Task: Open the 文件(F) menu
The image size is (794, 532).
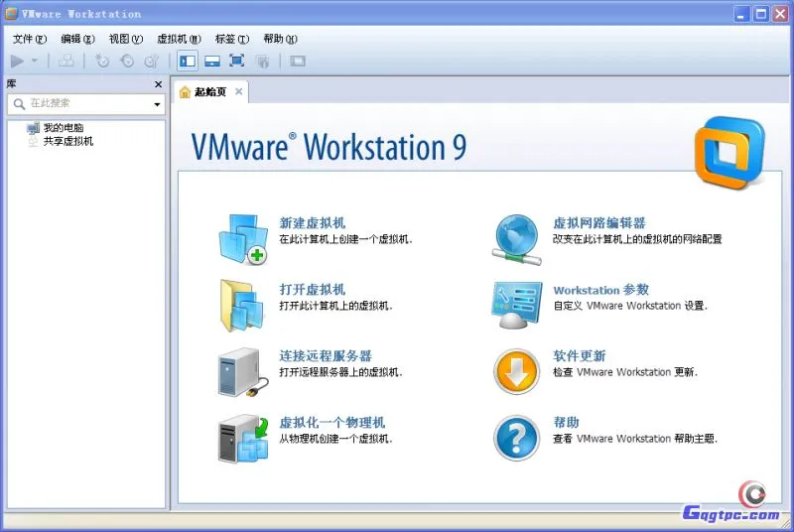Action: click(30, 39)
